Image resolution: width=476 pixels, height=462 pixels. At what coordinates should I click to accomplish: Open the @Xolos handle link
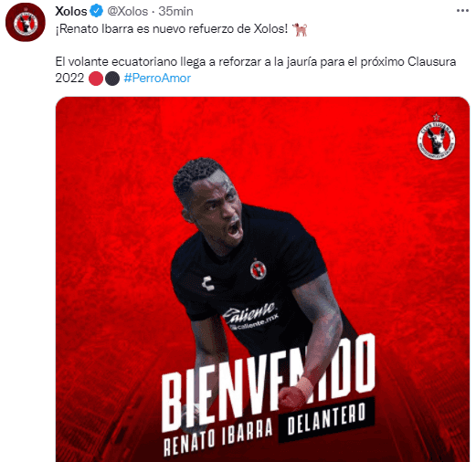[127, 11]
